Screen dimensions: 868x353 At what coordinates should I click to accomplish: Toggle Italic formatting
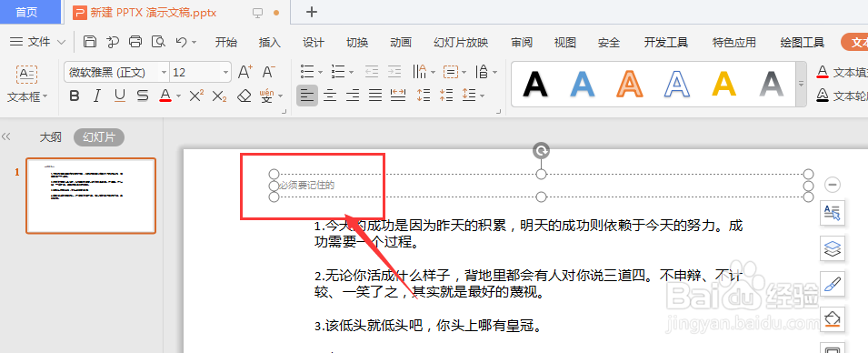point(97,96)
